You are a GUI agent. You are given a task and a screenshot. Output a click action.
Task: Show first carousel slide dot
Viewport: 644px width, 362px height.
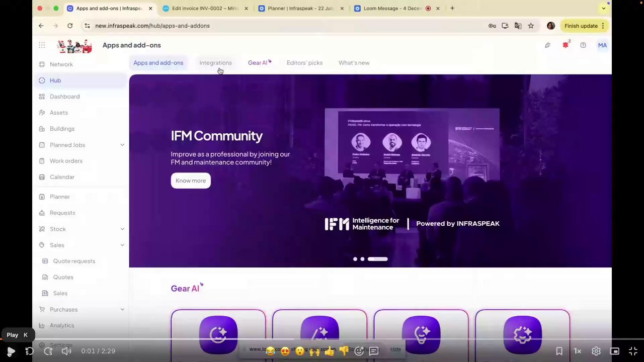(355, 259)
